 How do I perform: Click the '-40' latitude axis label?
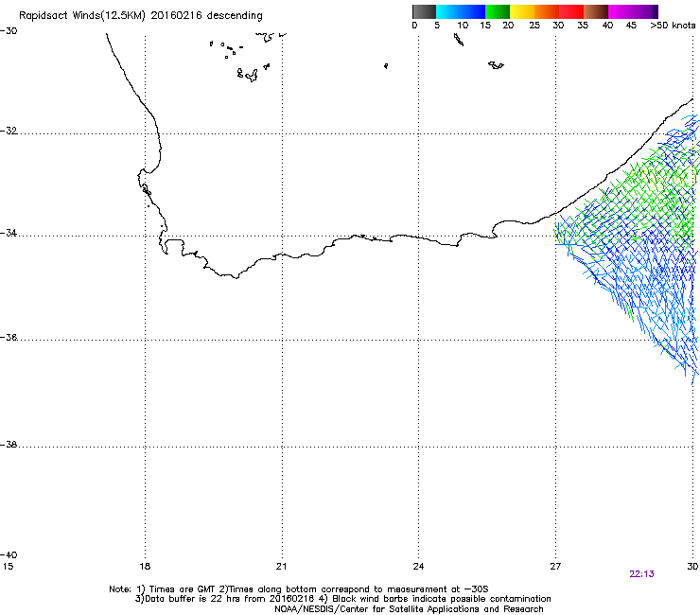pos(9,554)
